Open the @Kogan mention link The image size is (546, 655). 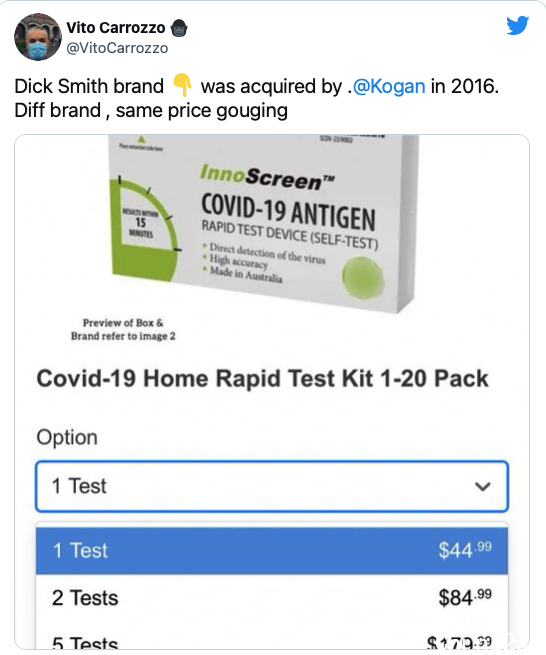pos(389,86)
